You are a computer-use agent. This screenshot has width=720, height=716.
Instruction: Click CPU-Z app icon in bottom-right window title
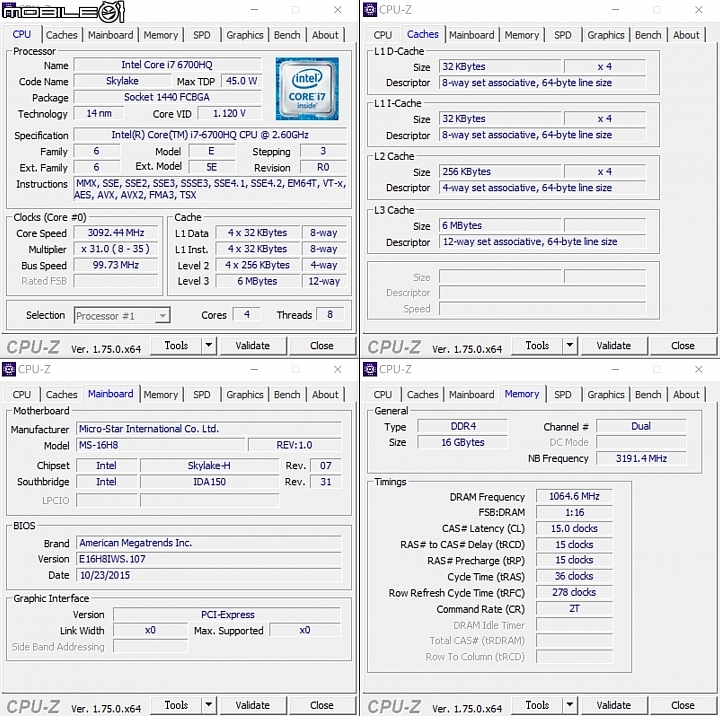pyautogui.click(x=370, y=369)
